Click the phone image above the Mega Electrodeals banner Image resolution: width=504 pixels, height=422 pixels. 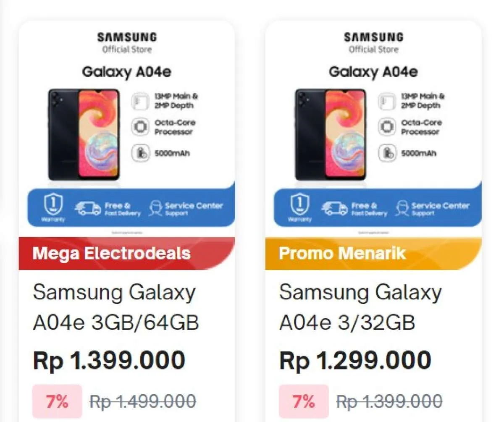(84, 134)
